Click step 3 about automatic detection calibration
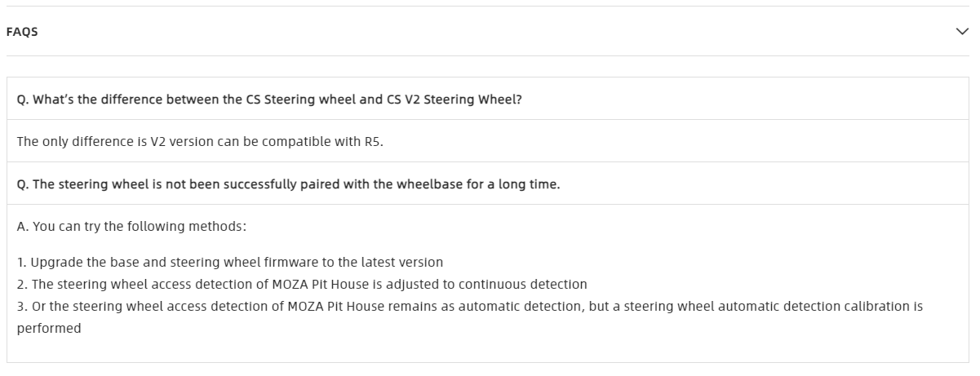 click(x=469, y=307)
